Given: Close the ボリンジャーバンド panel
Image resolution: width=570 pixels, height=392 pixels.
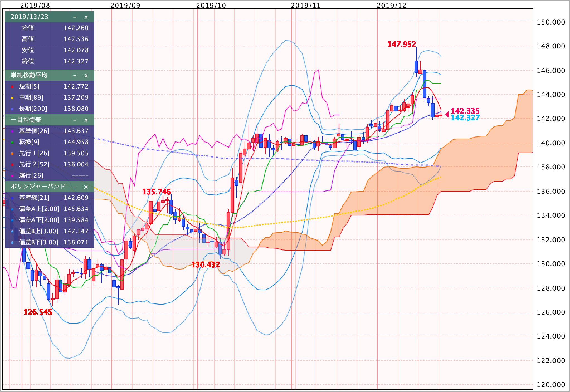Looking at the screenshot, I should [86, 187].
